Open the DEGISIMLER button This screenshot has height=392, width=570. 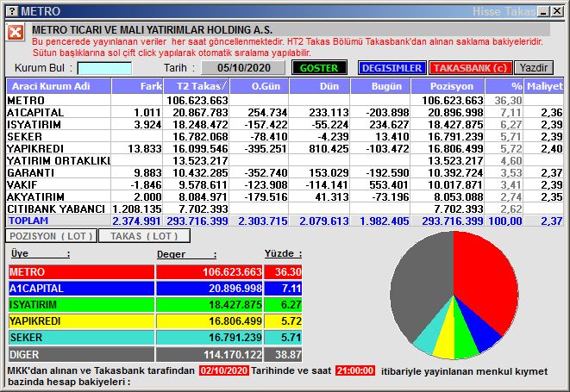click(391, 68)
